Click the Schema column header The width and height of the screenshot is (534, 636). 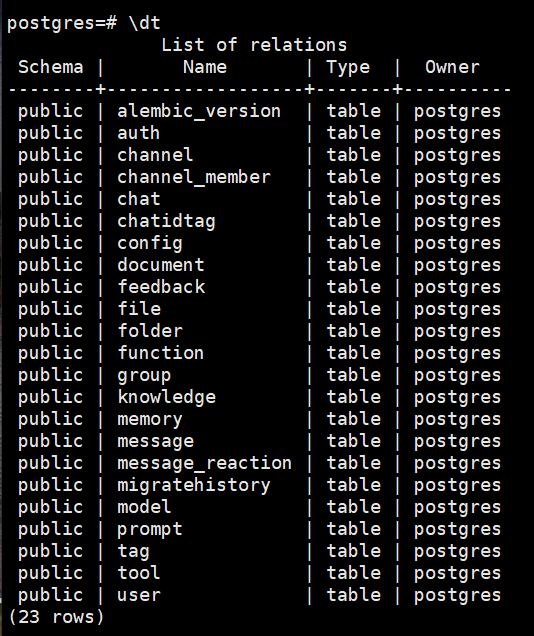51,67
